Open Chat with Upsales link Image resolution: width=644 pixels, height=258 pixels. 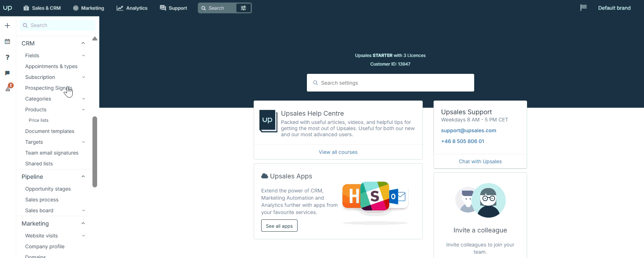[x=480, y=161]
